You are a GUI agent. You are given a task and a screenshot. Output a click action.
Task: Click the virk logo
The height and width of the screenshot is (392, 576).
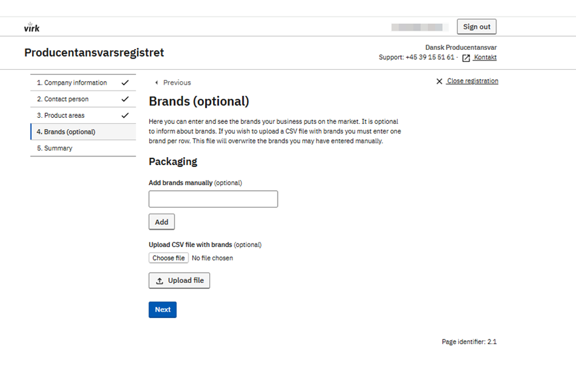click(x=31, y=27)
